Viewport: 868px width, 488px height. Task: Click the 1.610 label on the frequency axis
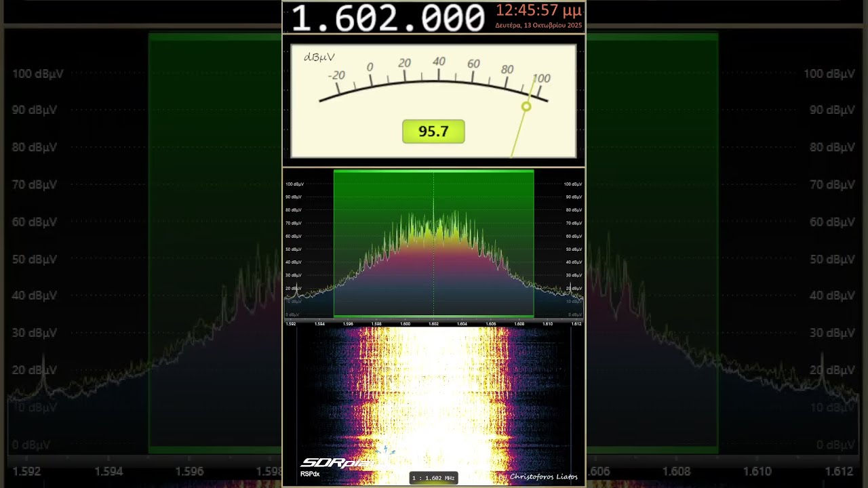[x=547, y=324]
